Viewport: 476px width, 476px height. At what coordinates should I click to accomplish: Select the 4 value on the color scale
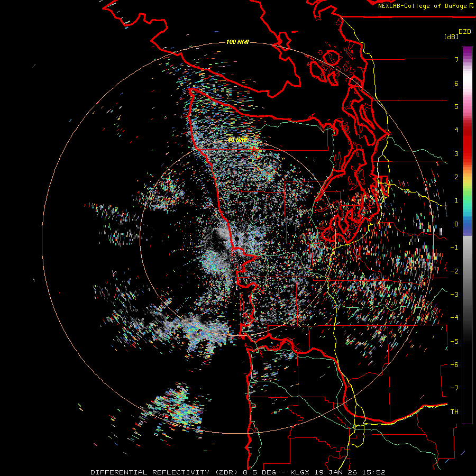(x=456, y=130)
